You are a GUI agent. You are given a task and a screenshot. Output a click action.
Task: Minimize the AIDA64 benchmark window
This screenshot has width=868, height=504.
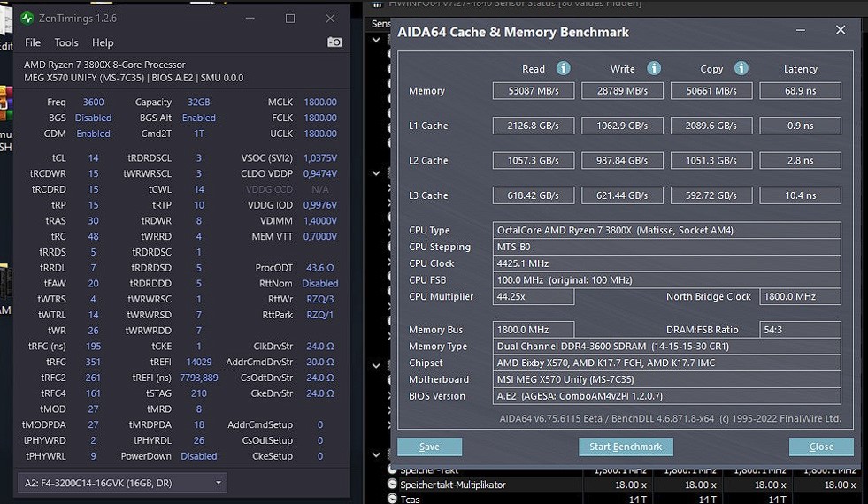[x=801, y=30]
